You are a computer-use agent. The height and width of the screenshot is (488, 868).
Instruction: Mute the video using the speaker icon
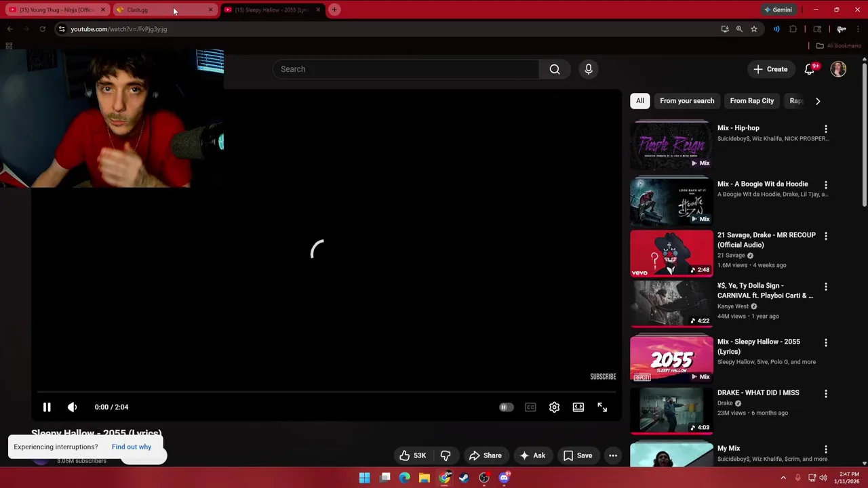tap(72, 407)
